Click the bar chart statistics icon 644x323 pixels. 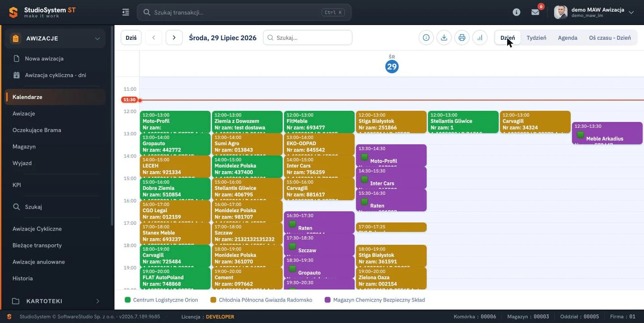[x=480, y=38]
